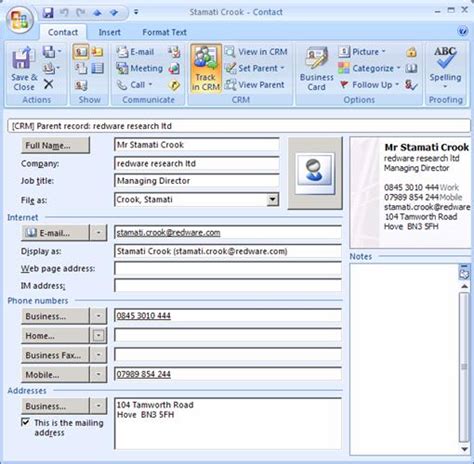The height and width of the screenshot is (464, 474).
Task: Open the Set Parent dropdown
Action: coord(255,68)
